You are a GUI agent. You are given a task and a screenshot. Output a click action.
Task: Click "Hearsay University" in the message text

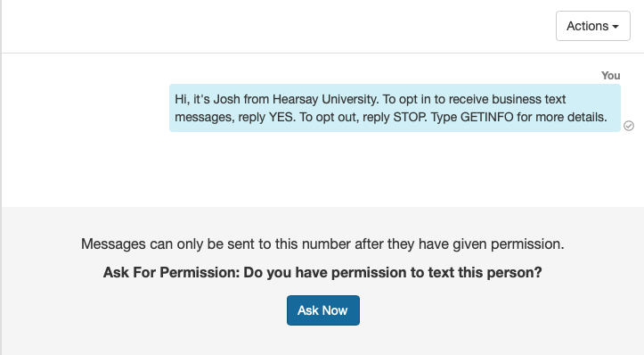click(x=326, y=99)
